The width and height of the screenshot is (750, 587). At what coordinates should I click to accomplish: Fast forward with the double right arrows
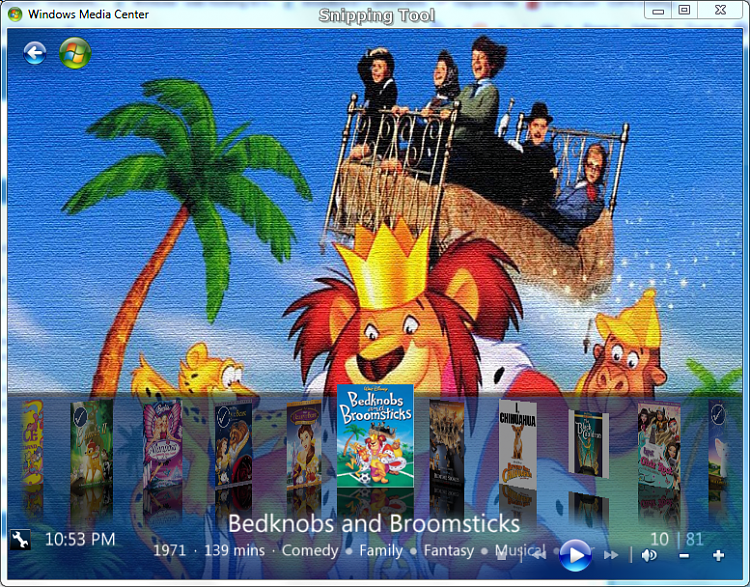[x=611, y=555]
